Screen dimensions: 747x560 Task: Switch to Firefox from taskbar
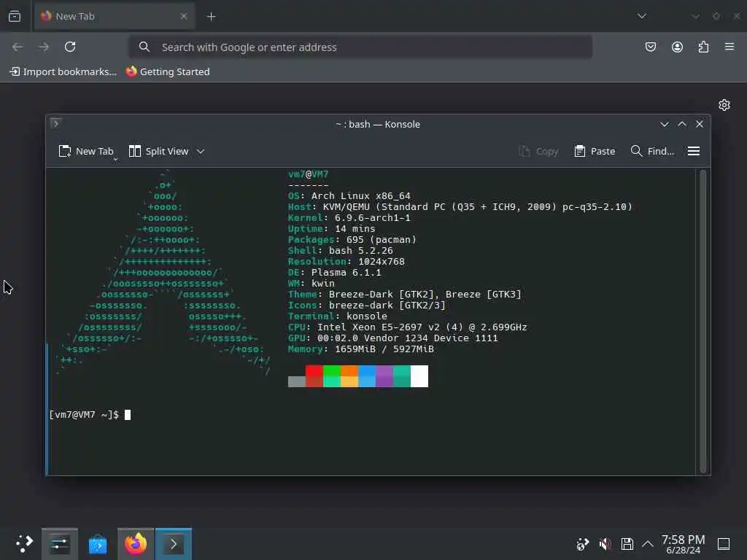point(136,544)
